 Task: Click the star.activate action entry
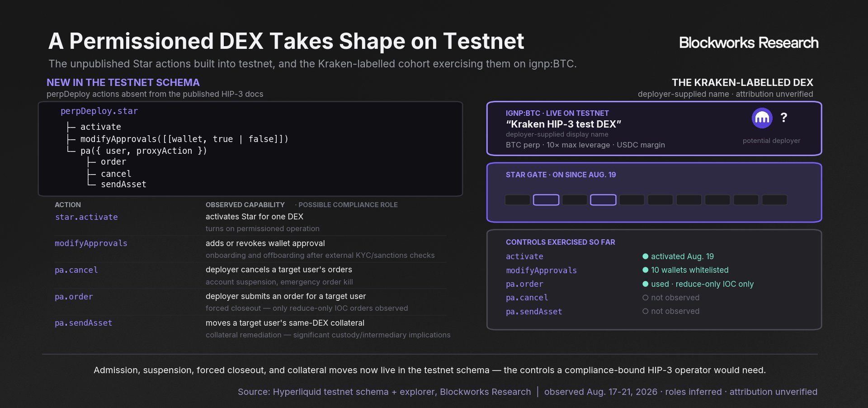pyautogui.click(x=86, y=217)
